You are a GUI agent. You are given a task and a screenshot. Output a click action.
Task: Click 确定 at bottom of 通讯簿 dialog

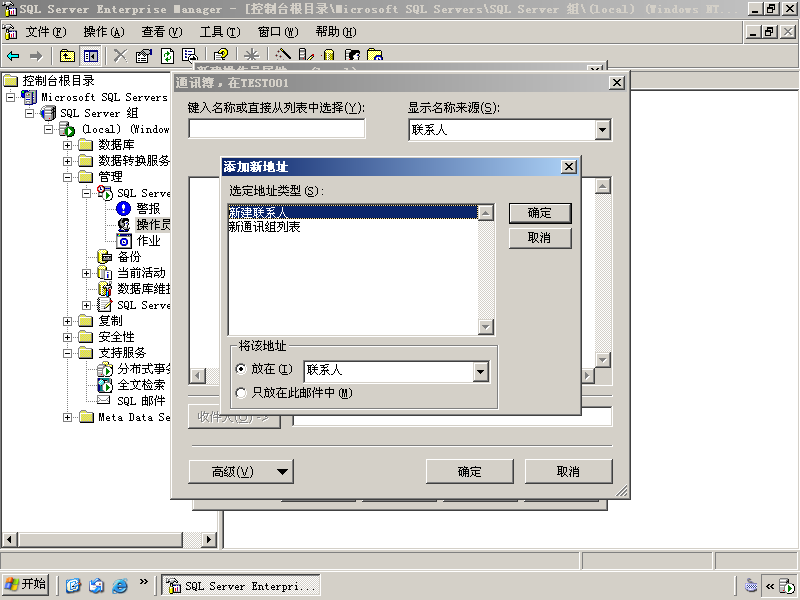pyautogui.click(x=469, y=472)
